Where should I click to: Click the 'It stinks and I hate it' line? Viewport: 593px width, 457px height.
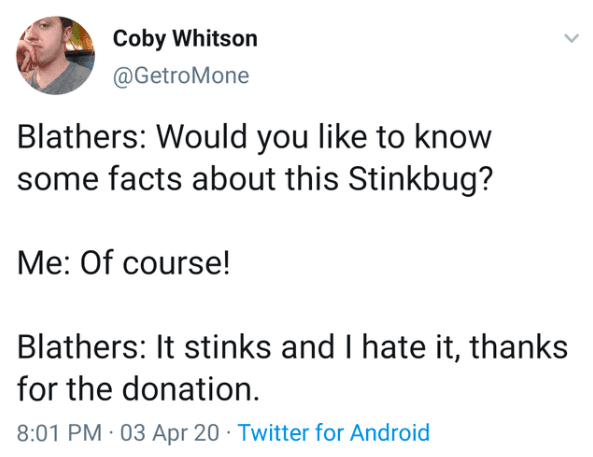point(292,347)
